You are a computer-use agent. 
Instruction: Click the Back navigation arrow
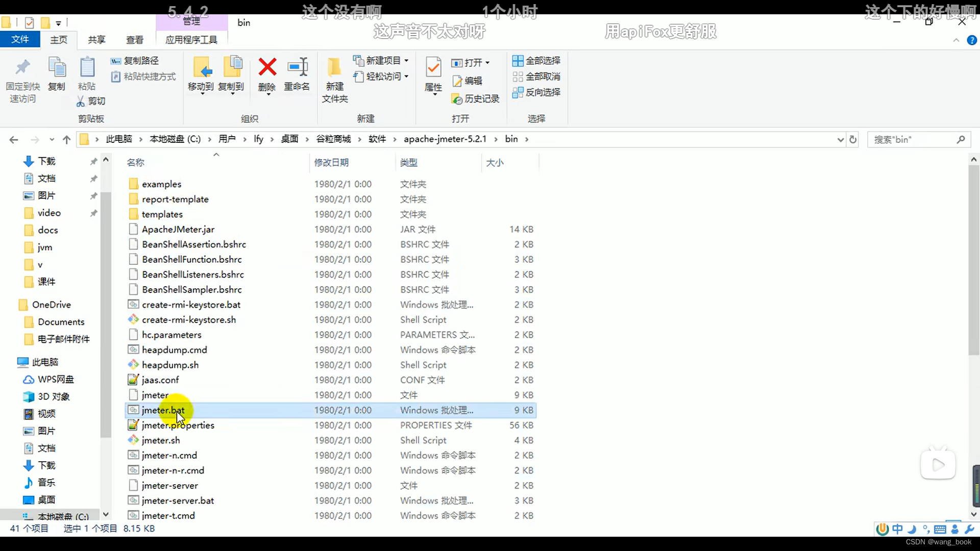14,139
